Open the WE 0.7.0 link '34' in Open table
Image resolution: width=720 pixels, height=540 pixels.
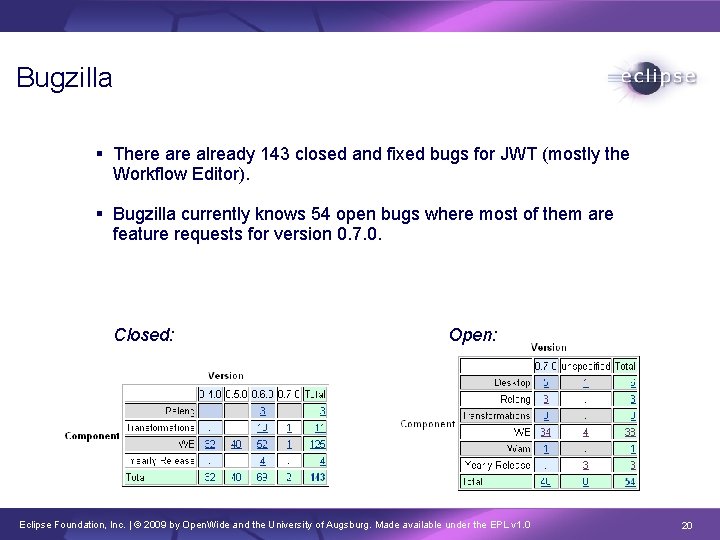pyautogui.click(x=546, y=432)
